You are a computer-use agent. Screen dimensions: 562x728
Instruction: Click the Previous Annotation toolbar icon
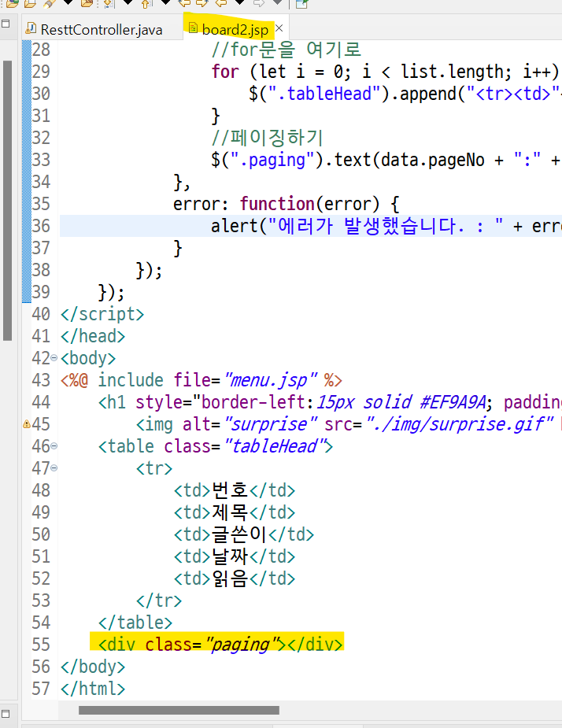pos(146,4)
